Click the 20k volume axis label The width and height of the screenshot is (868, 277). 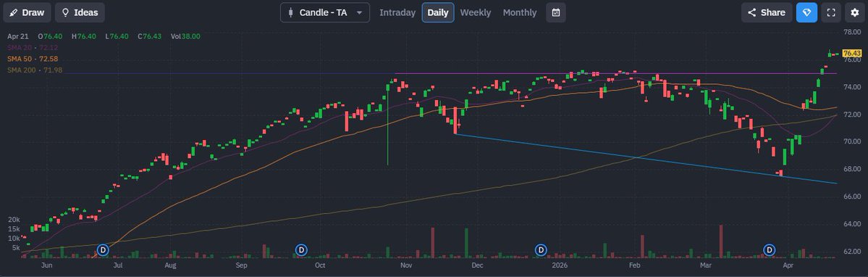pos(14,220)
